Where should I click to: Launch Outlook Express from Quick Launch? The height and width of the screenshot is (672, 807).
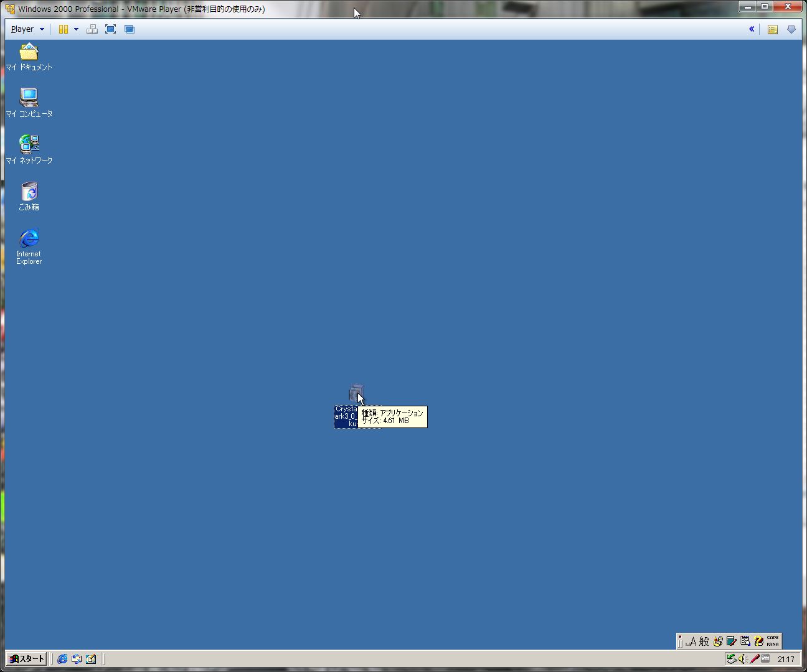[77, 659]
